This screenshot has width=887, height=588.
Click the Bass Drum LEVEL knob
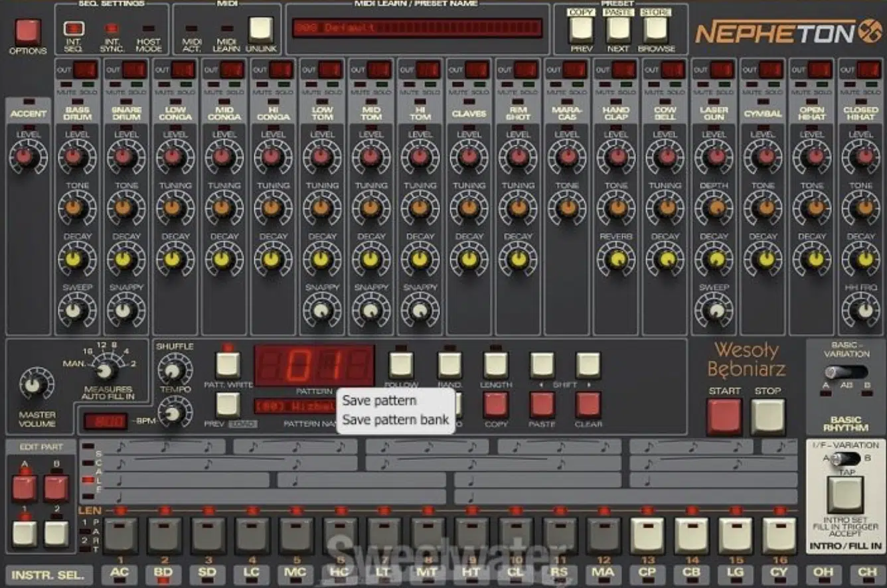pos(74,157)
